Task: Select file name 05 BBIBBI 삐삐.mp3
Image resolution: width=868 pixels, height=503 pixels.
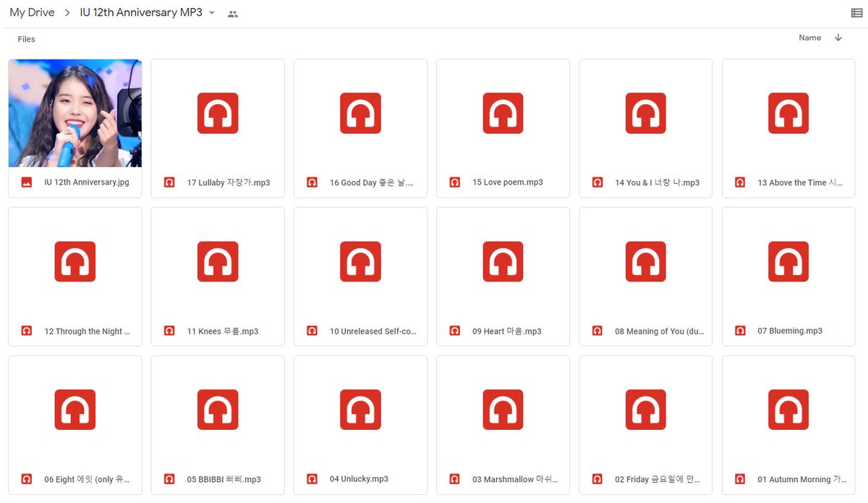Action: point(224,479)
